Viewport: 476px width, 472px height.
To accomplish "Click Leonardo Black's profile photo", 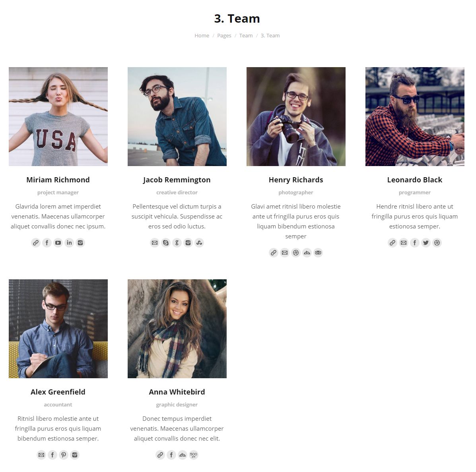I will [x=415, y=116].
